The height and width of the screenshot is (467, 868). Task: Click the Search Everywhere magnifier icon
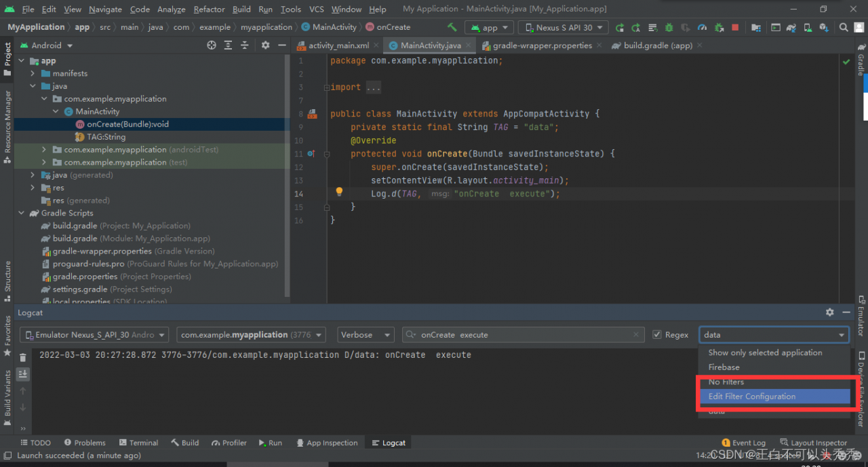point(844,28)
